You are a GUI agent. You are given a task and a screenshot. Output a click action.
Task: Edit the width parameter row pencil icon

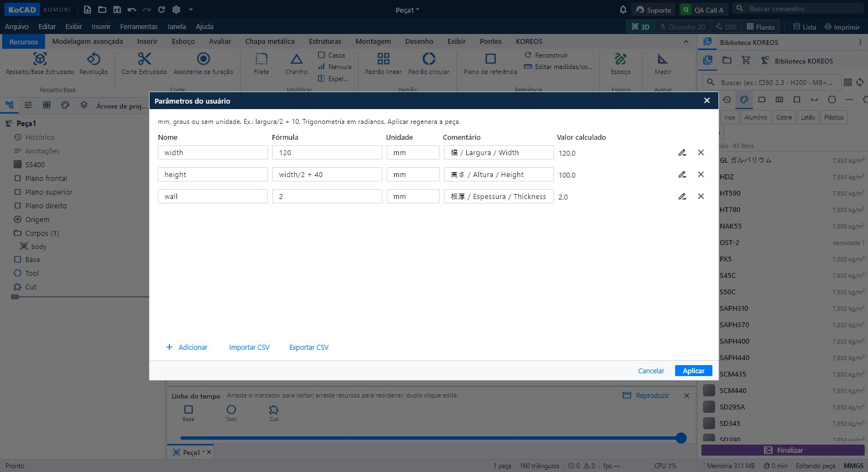point(682,153)
